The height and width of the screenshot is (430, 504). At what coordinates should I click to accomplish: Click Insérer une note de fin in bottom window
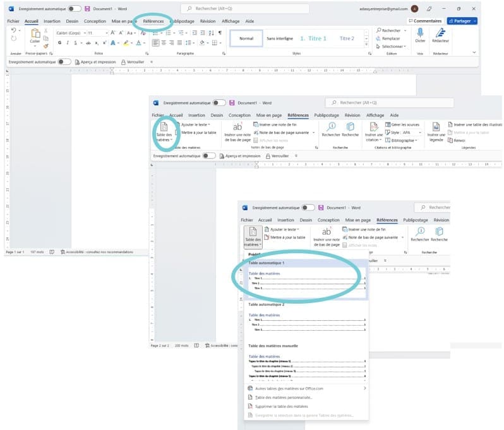click(x=364, y=229)
